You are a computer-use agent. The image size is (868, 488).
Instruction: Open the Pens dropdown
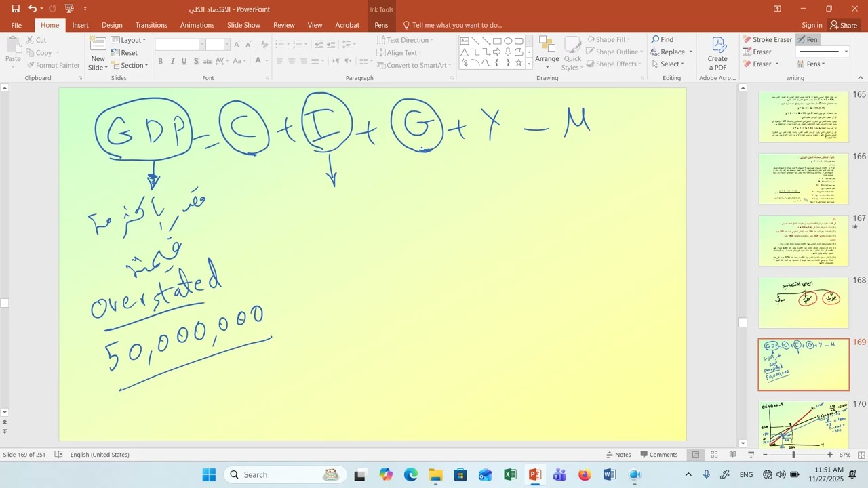pos(811,64)
